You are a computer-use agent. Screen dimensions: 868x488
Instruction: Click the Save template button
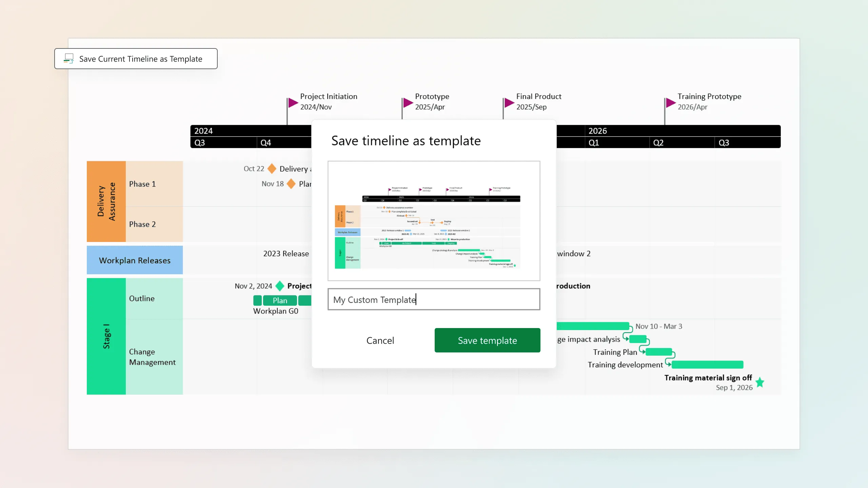pos(488,340)
